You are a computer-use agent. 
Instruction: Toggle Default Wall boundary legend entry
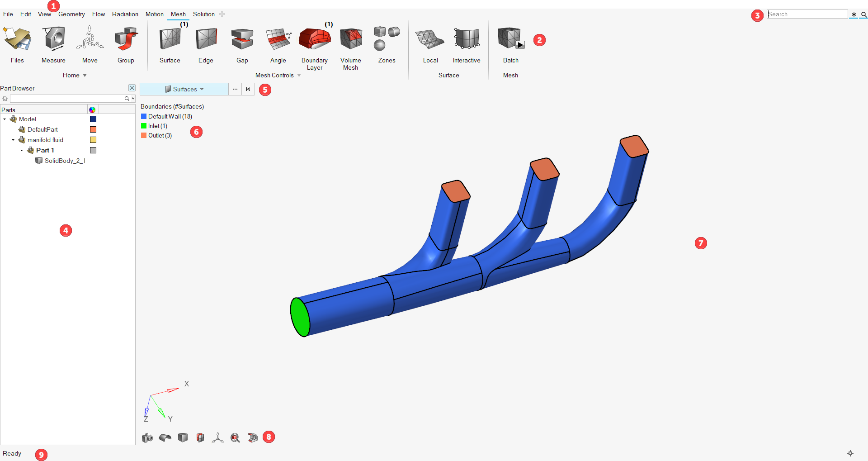144,117
